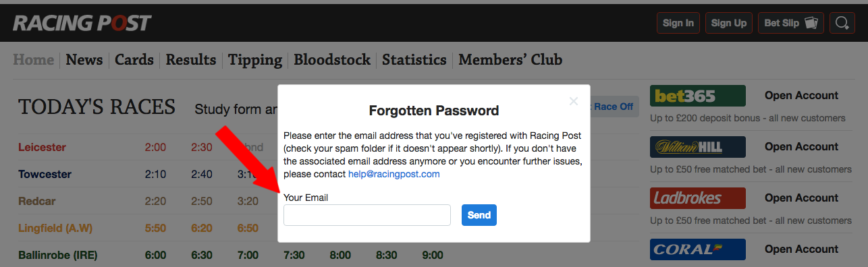Click the Ladbrokes logo
Image resolution: width=868 pixels, height=267 pixels.
coord(698,198)
